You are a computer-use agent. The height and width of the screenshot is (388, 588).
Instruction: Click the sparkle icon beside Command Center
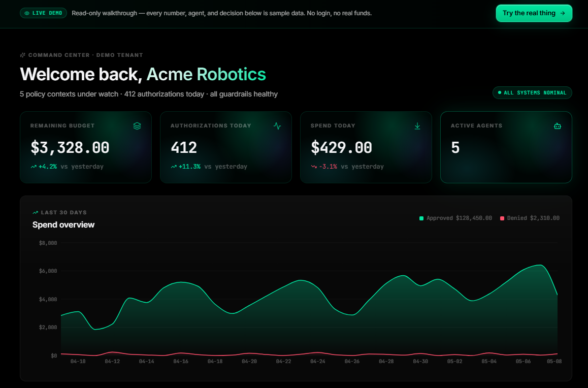coord(22,55)
